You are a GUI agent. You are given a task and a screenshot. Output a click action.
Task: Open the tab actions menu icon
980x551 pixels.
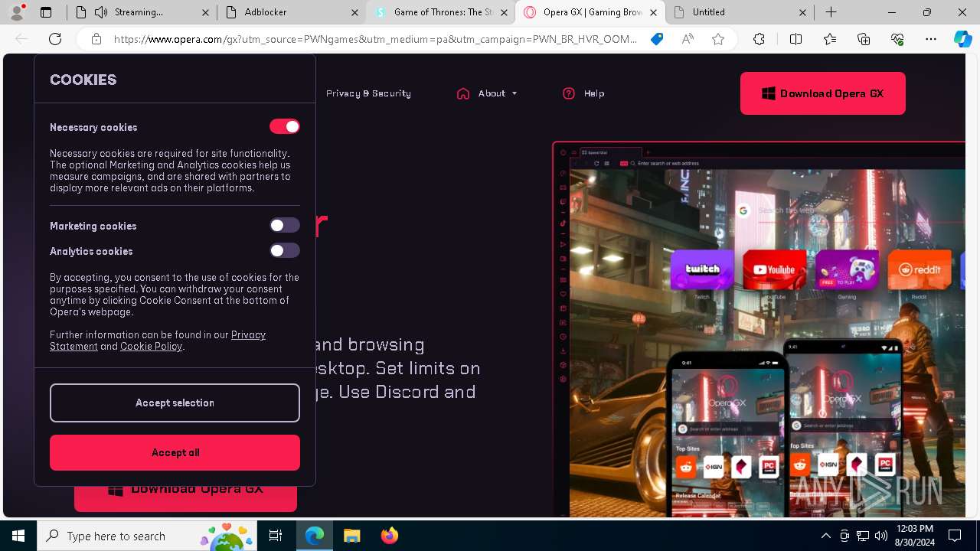46,12
